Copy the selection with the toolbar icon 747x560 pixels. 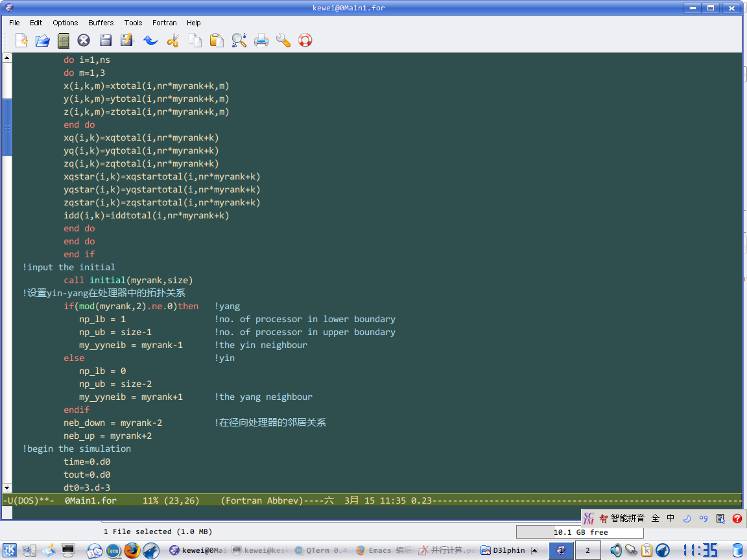(195, 40)
